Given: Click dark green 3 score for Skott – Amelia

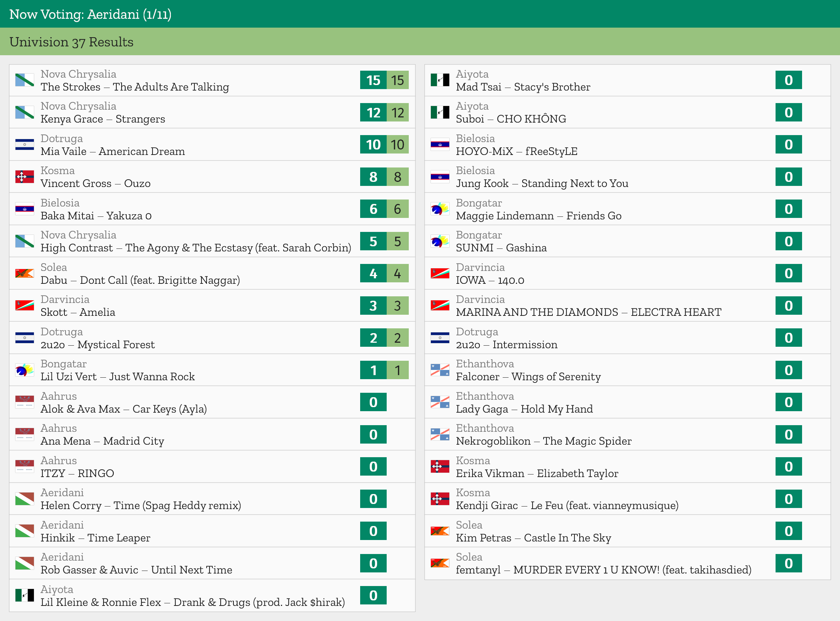Looking at the screenshot, I should [x=373, y=306].
